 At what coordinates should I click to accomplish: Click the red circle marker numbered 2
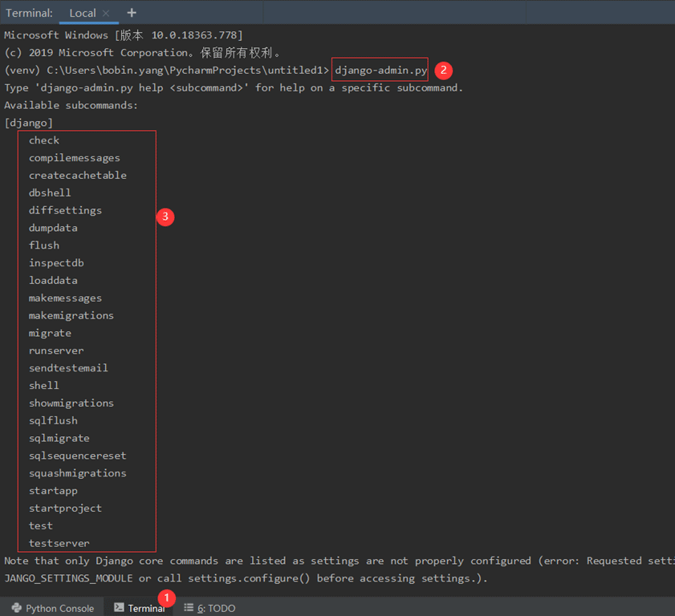coord(444,70)
